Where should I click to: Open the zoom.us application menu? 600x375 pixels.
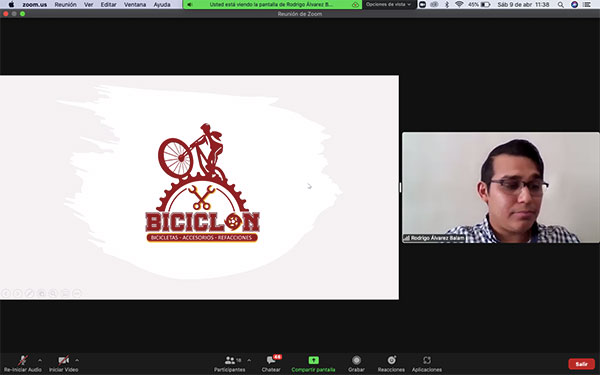[34, 5]
